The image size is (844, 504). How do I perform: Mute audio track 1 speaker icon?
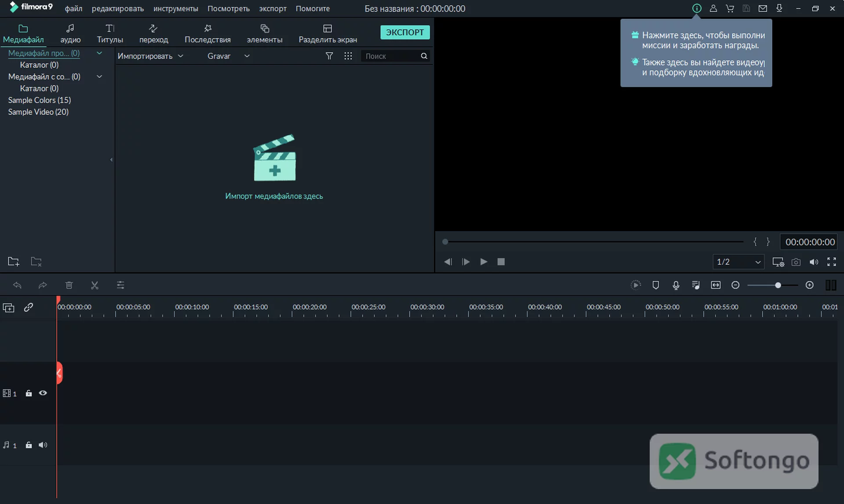(x=43, y=445)
